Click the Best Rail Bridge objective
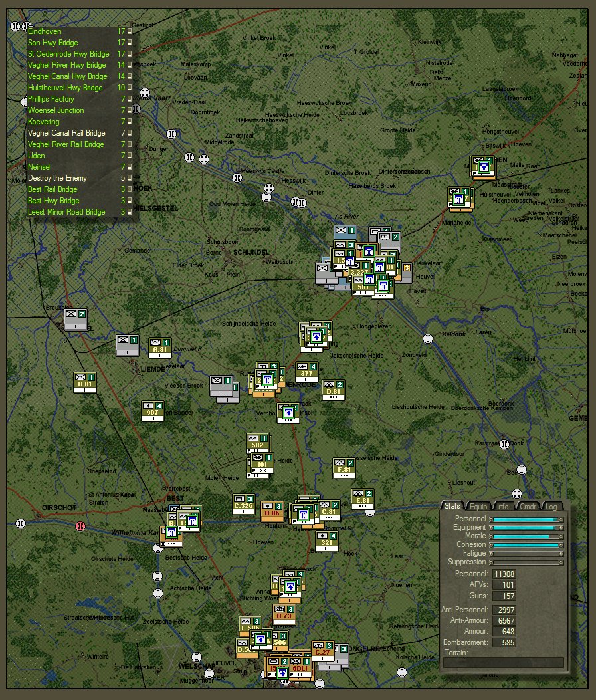Screen dimensions: 596x700 coord(52,189)
